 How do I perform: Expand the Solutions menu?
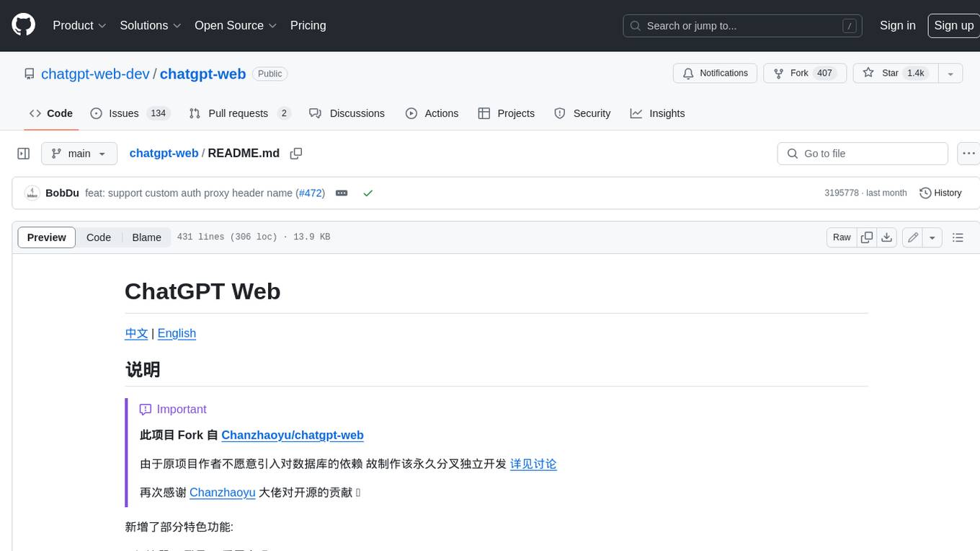[x=151, y=25]
